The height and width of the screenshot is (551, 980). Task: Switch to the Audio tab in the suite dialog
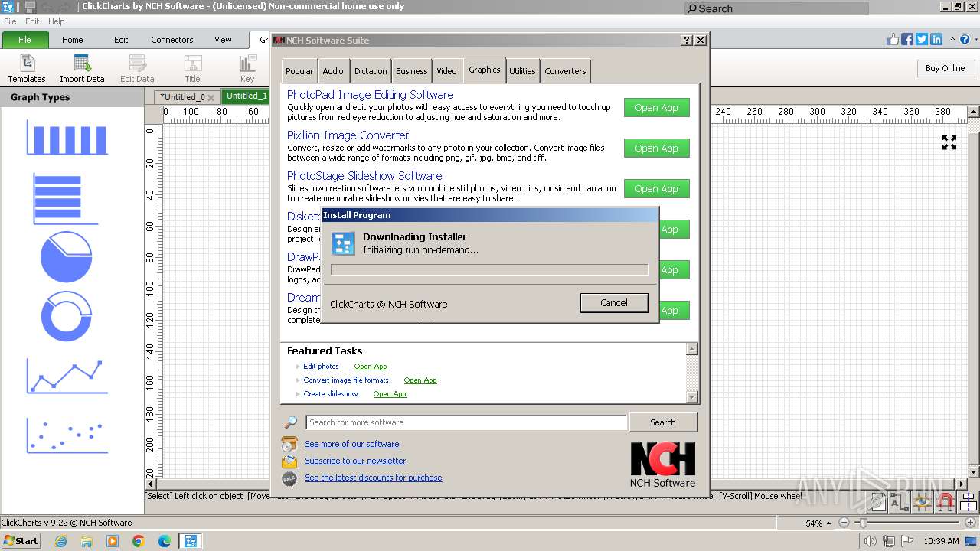pos(333,71)
